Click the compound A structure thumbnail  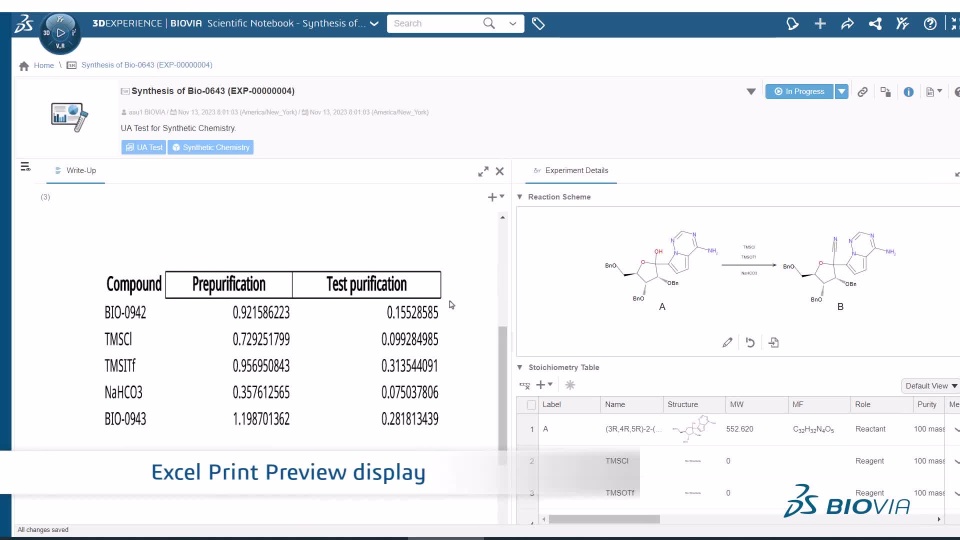pos(694,429)
